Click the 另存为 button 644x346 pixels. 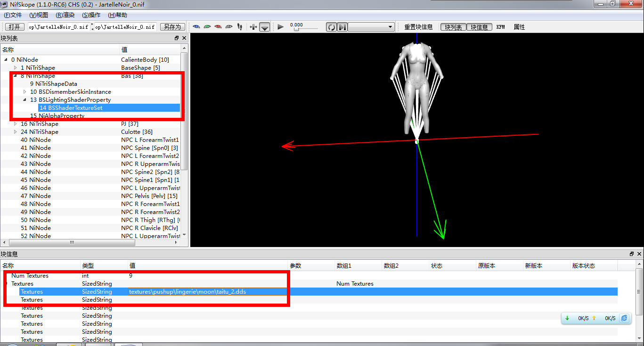coord(171,27)
